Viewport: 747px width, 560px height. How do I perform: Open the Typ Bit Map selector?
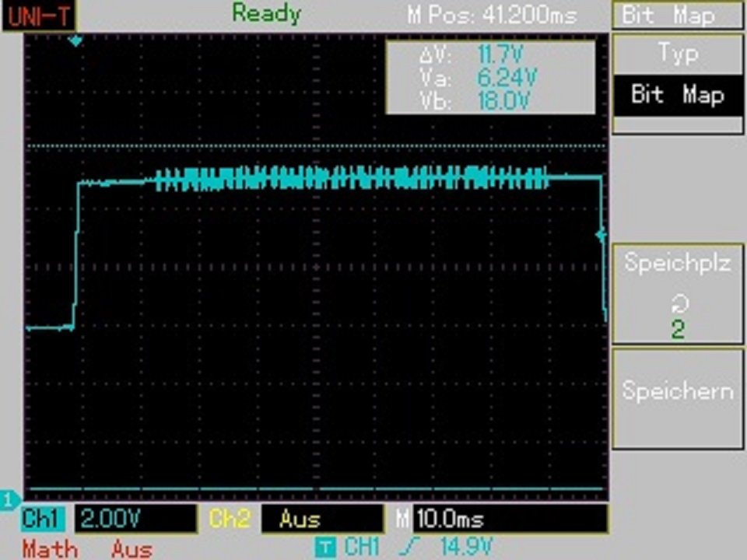pyautogui.click(x=678, y=76)
